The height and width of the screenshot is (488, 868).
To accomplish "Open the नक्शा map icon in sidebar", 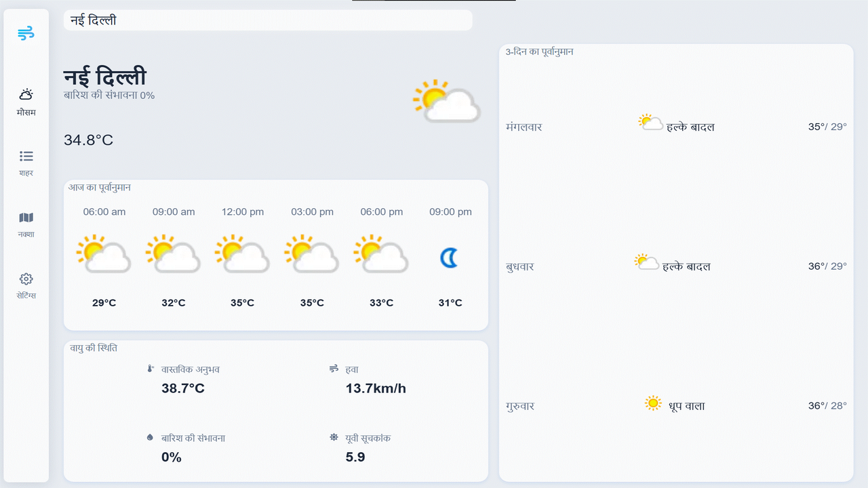I will pyautogui.click(x=26, y=217).
